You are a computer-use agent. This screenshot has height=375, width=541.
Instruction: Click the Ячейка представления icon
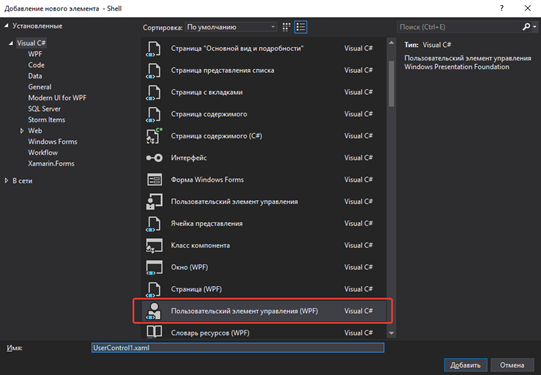pos(154,224)
